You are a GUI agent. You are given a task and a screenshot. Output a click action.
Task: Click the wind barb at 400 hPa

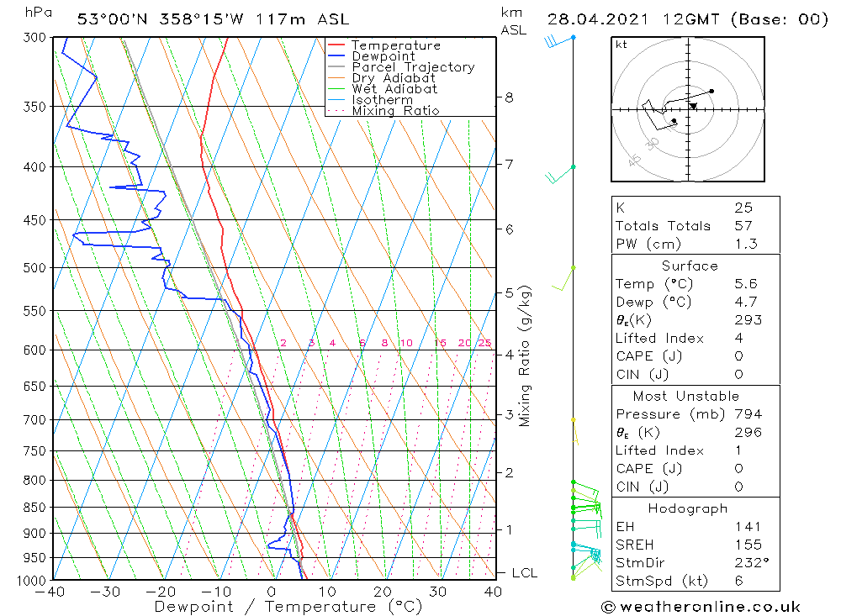(559, 175)
